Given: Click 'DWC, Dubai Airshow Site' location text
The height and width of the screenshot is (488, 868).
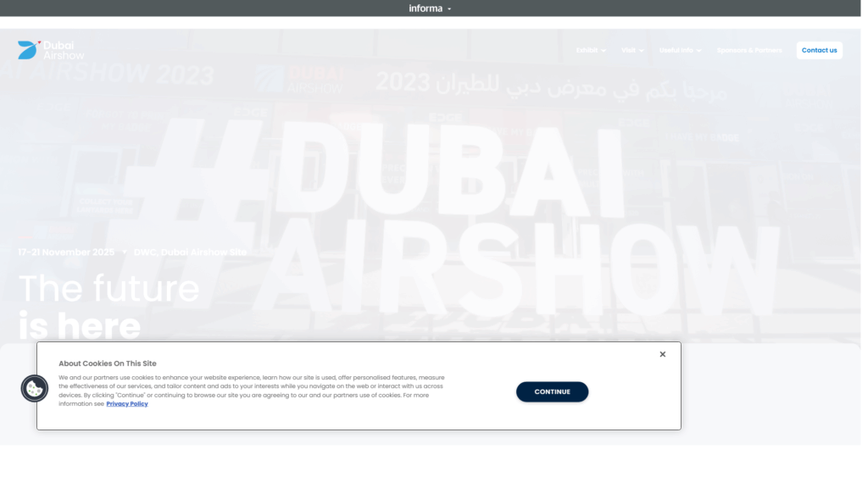Looking at the screenshot, I should [190, 252].
